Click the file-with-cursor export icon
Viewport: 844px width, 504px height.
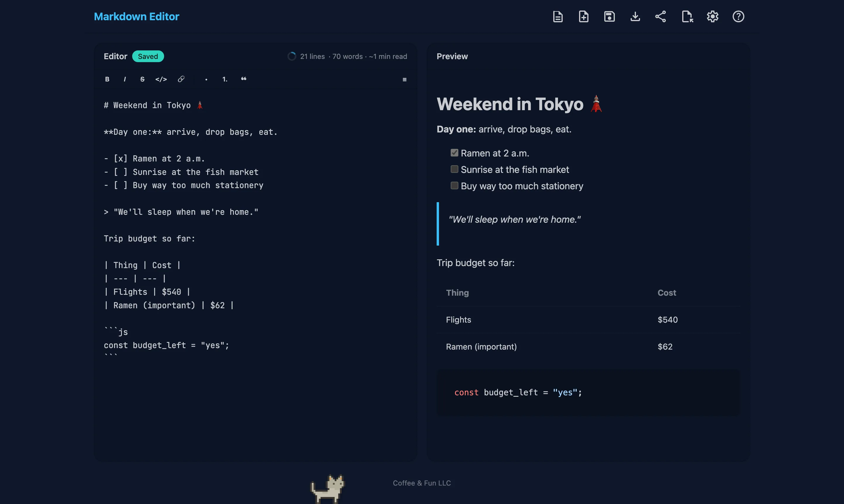[x=687, y=17]
